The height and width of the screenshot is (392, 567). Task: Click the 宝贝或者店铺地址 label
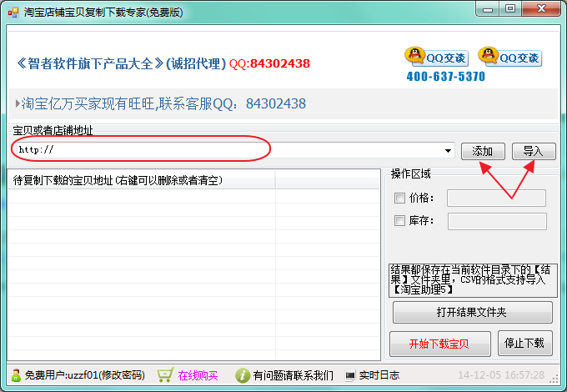(x=53, y=130)
